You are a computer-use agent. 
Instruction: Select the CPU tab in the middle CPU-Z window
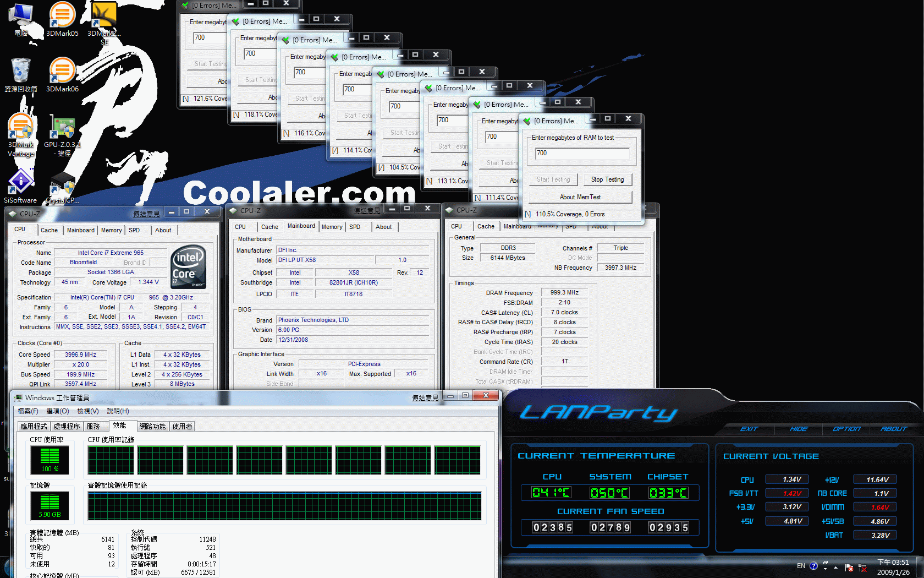(240, 227)
